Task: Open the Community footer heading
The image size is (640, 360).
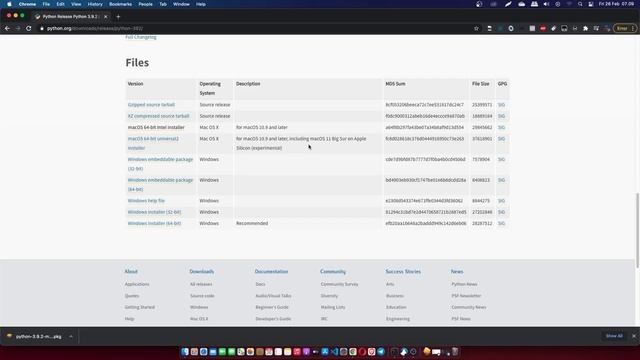Action: 333,271
